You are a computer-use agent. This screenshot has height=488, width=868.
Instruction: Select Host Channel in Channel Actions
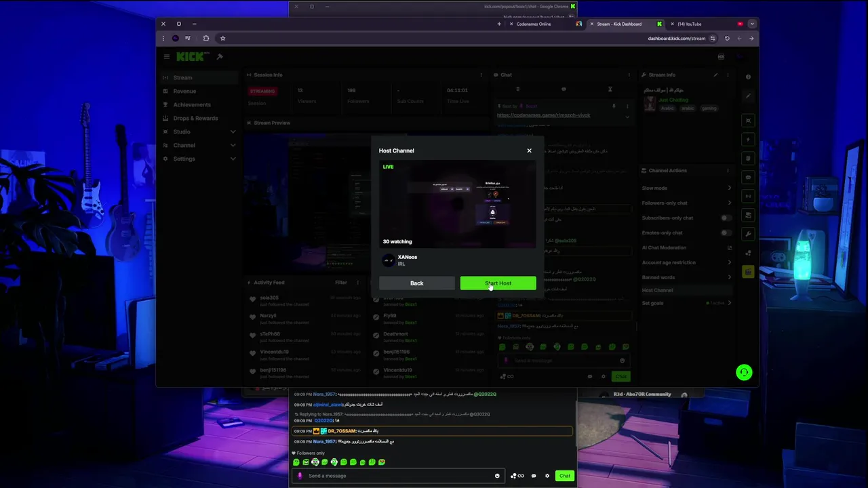point(687,290)
